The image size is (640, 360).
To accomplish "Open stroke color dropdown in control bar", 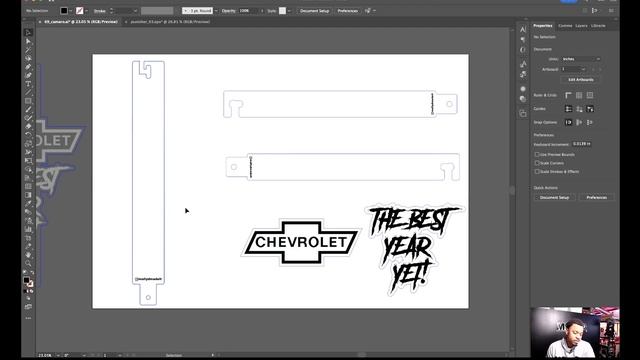I will point(87,11).
